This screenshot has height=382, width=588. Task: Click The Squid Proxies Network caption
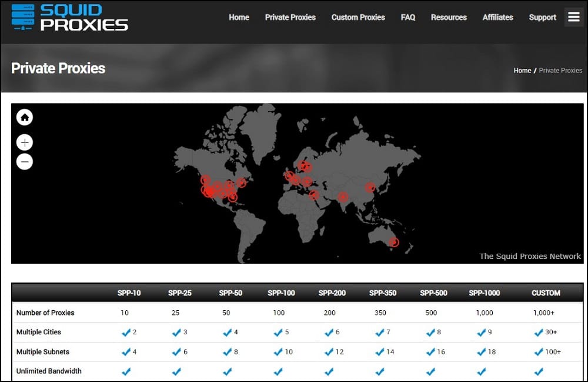point(530,256)
